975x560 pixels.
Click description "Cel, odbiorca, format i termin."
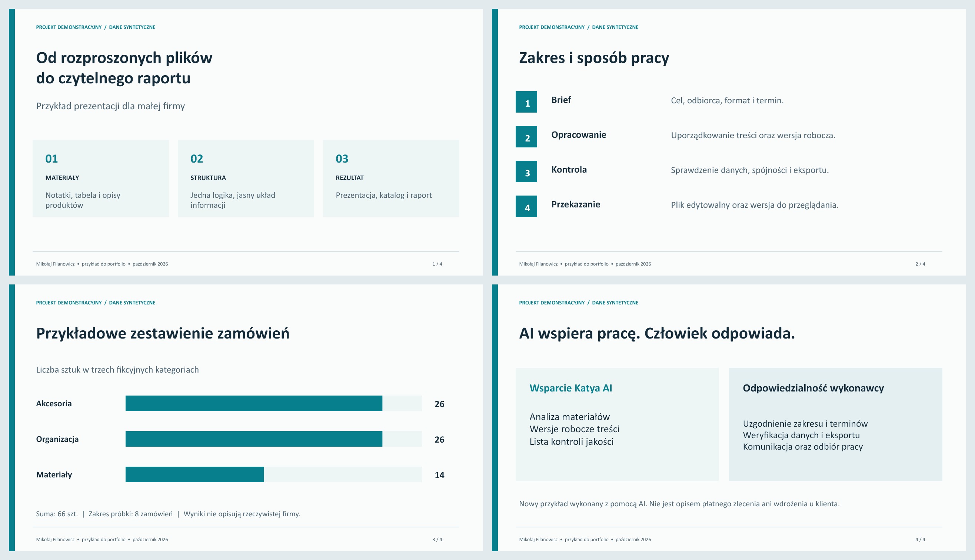[x=727, y=101]
